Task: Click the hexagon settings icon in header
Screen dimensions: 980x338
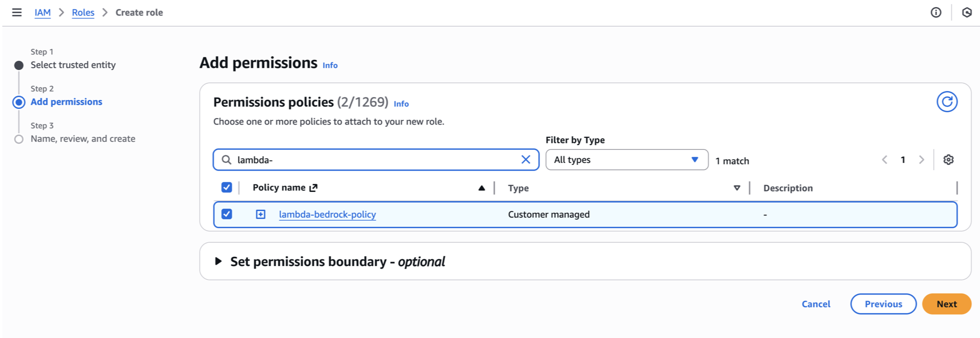Action: 966,12
